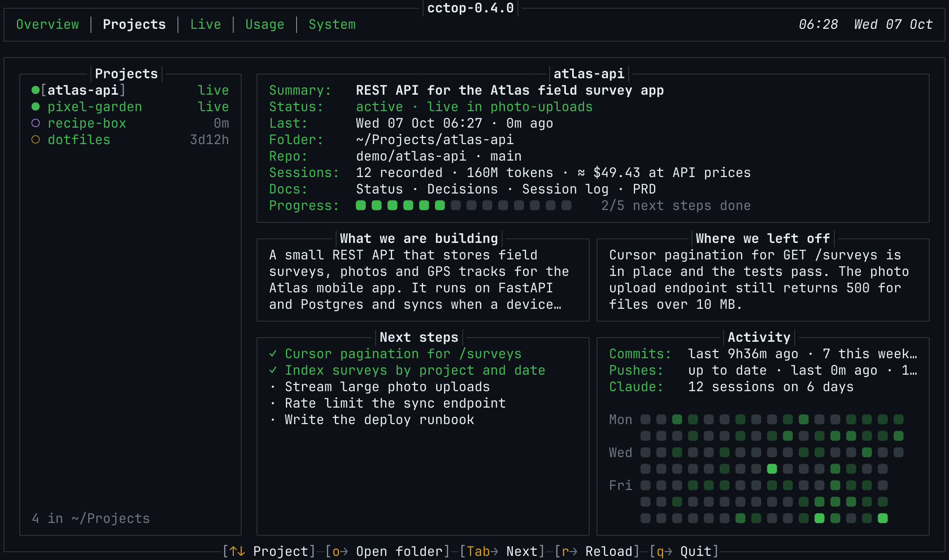
Task: Open the Usage tab
Action: click(265, 24)
